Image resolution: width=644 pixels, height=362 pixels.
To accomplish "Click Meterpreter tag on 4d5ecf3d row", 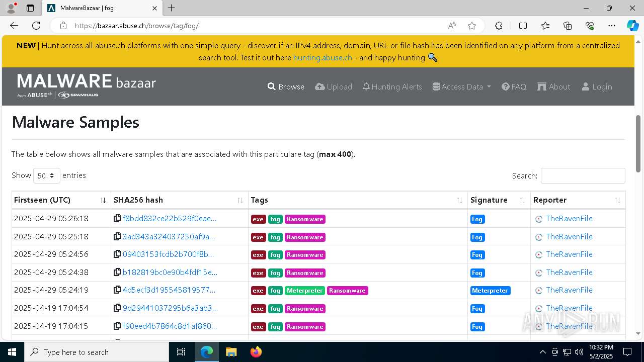I will (x=305, y=291).
